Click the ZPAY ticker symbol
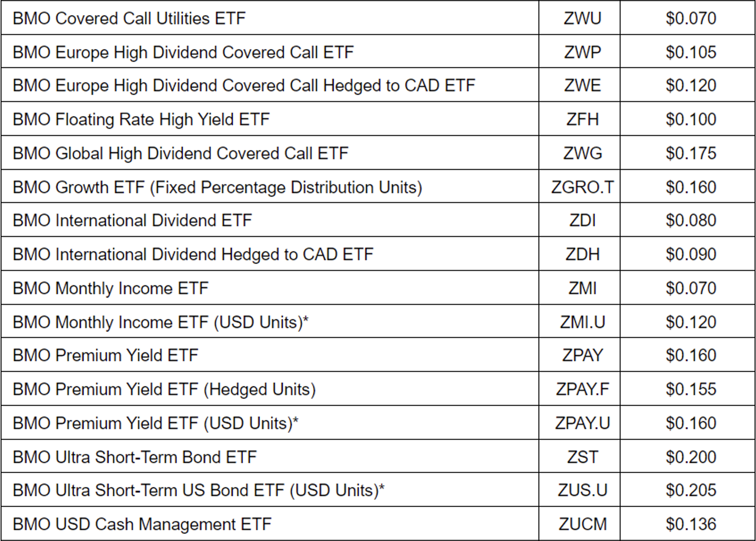 click(x=582, y=355)
